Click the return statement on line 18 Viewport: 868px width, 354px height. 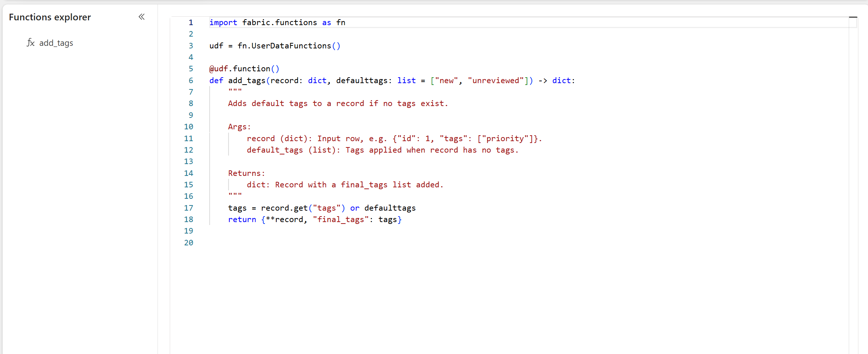pos(242,219)
